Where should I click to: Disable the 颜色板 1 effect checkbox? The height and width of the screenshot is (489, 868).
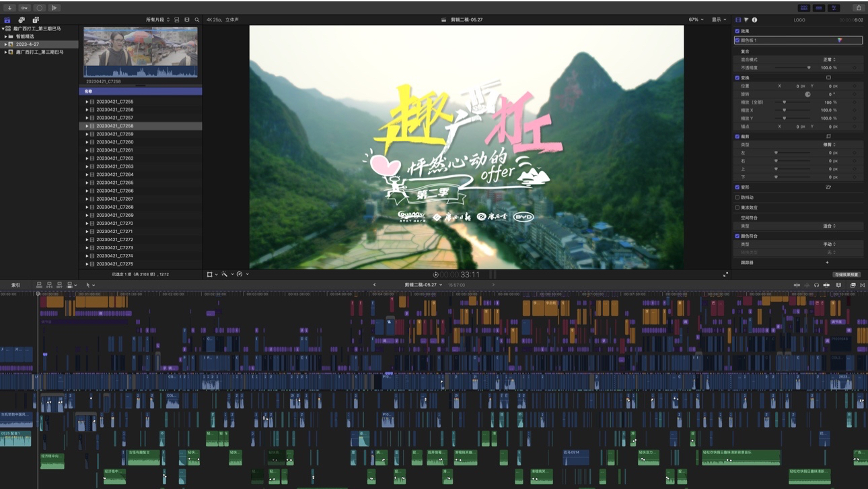[737, 40]
